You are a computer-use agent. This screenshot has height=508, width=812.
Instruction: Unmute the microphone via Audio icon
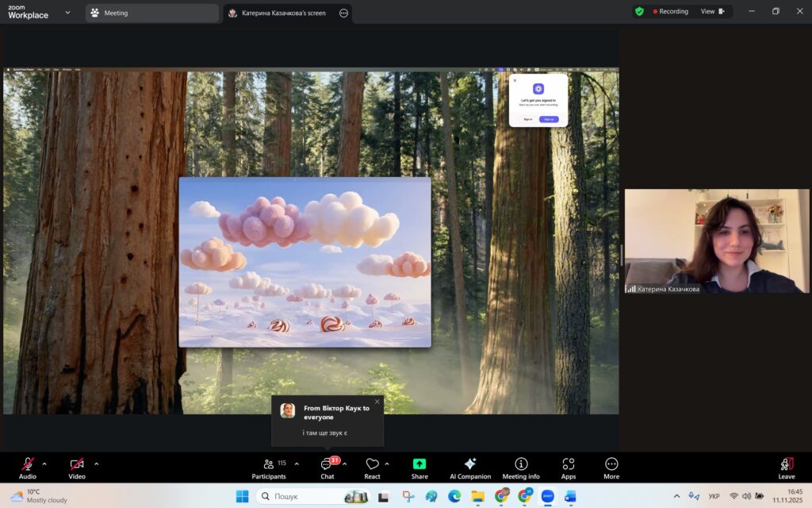coord(28,464)
